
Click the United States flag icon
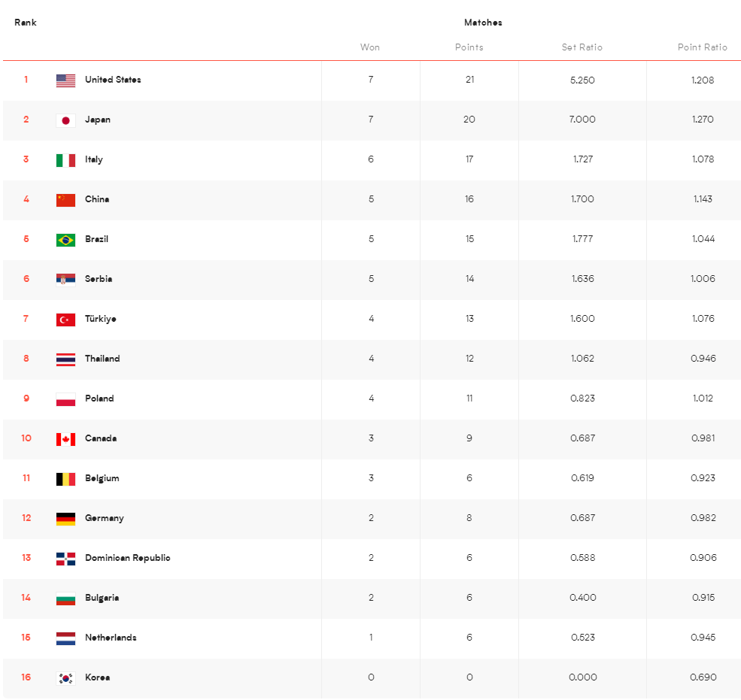[65, 80]
